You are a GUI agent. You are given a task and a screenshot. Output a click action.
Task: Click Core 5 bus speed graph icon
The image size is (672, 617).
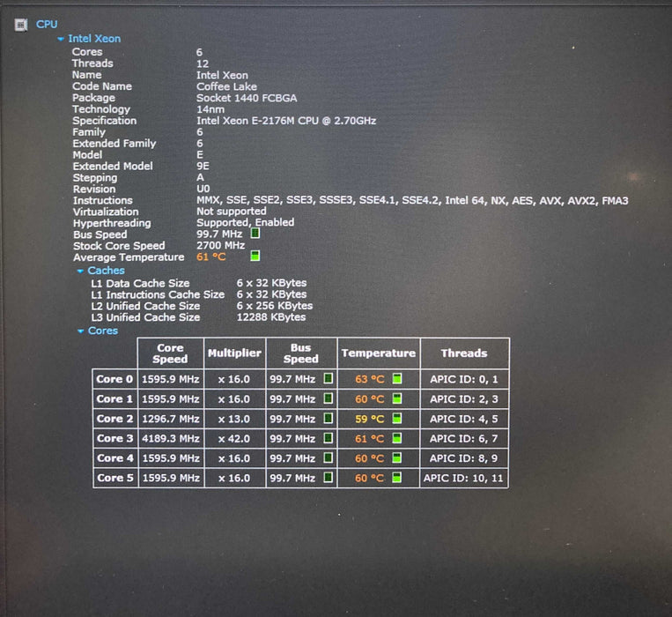coord(329,478)
